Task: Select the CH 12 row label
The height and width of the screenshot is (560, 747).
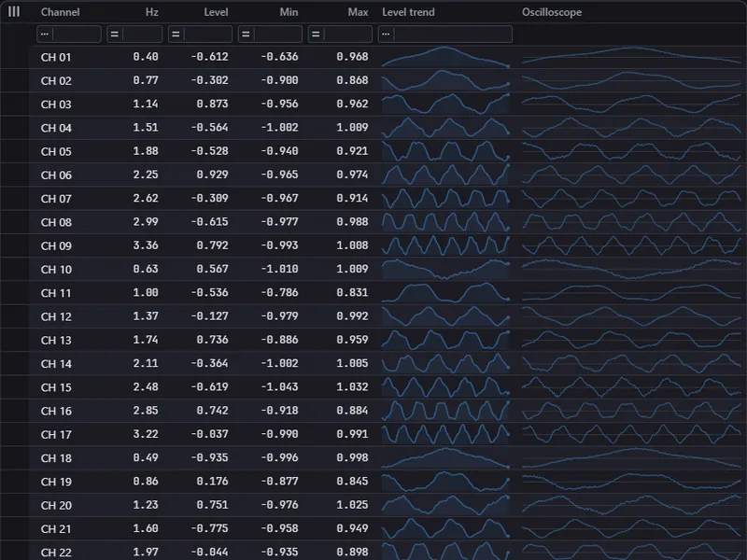Action: point(56,316)
